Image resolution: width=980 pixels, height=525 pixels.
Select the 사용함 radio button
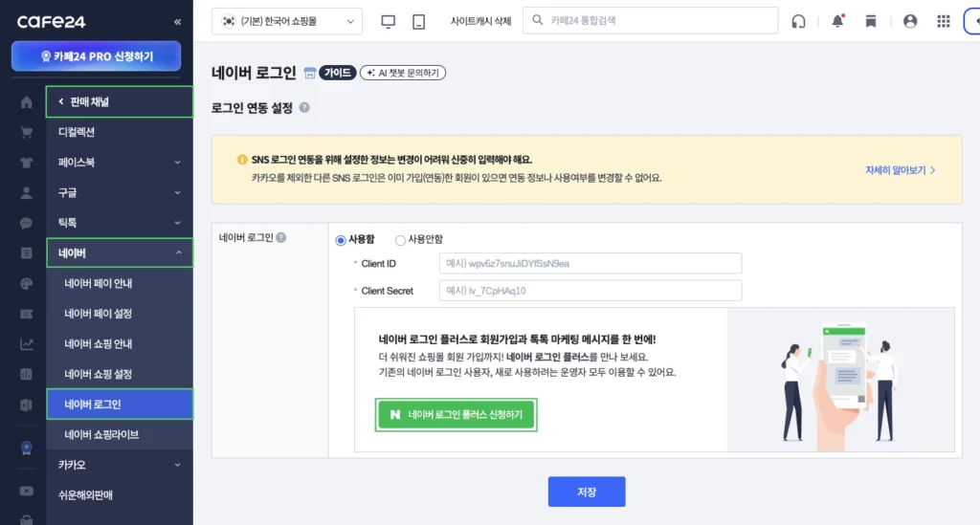point(341,240)
